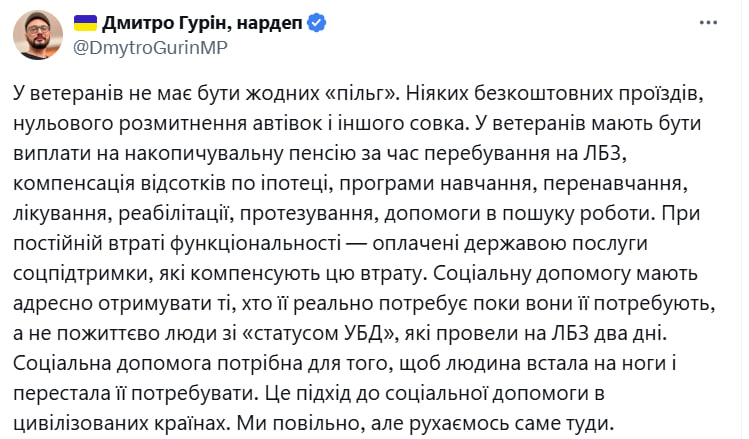Click the word 'протезування' in the post
The width and height of the screenshot is (749, 439).
[x=306, y=214]
